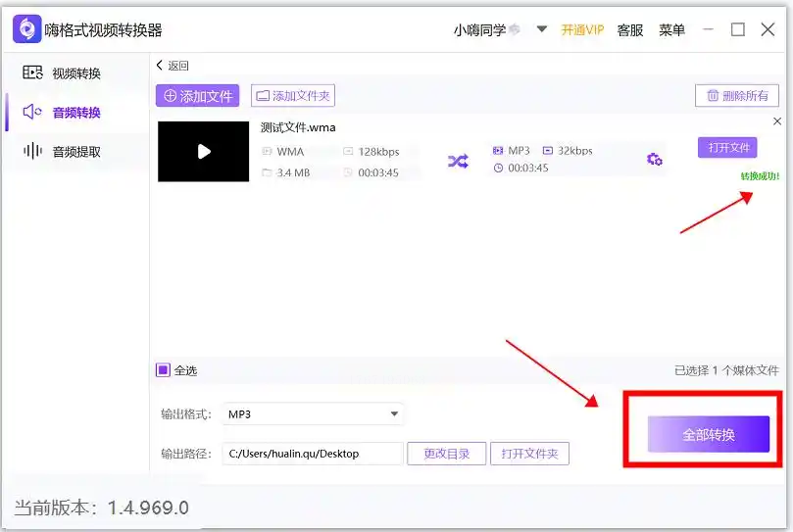Click the 添加文件夹 button
This screenshot has height=532, width=793.
point(293,96)
